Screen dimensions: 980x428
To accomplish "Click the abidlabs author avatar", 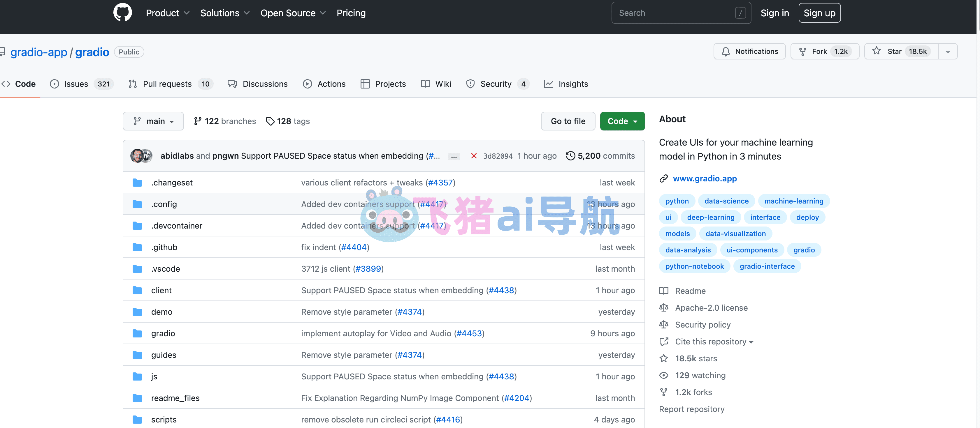I will point(137,156).
